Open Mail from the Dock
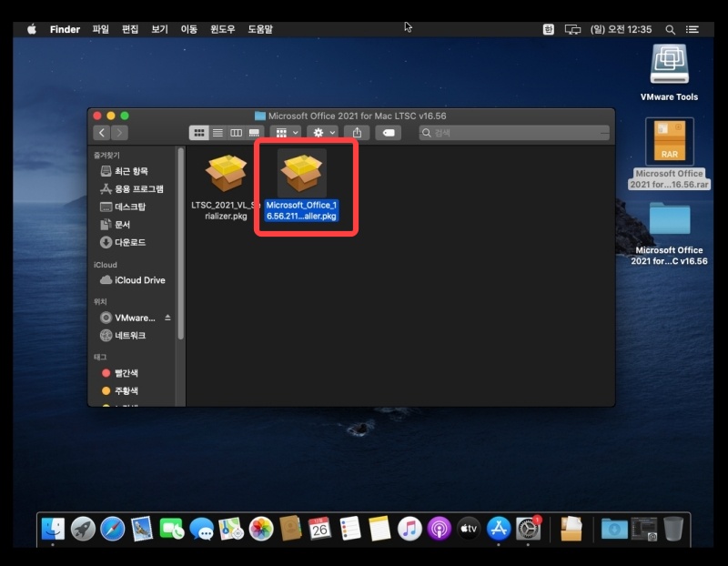The width and height of the screenshot is (728, 566). point(142,529)
